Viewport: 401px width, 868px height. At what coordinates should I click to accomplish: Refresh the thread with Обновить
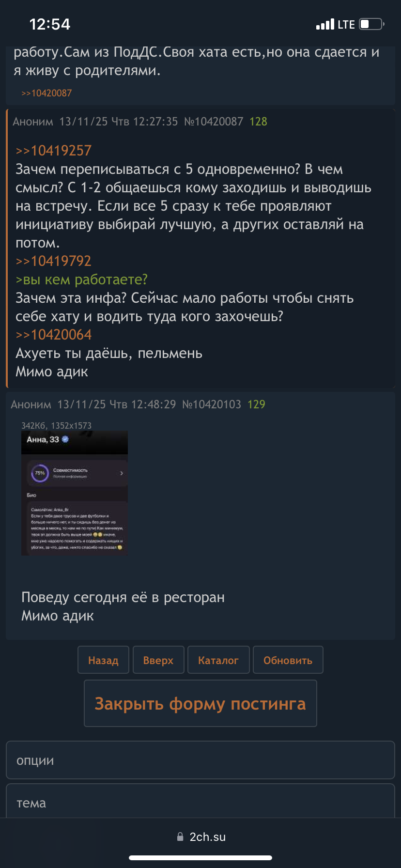click(x=288, y=660)
